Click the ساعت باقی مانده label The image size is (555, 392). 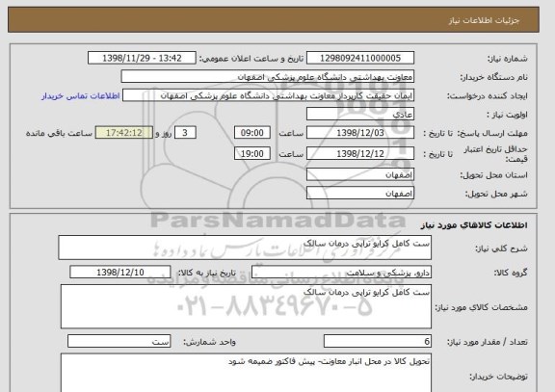(x=59, y=133)
